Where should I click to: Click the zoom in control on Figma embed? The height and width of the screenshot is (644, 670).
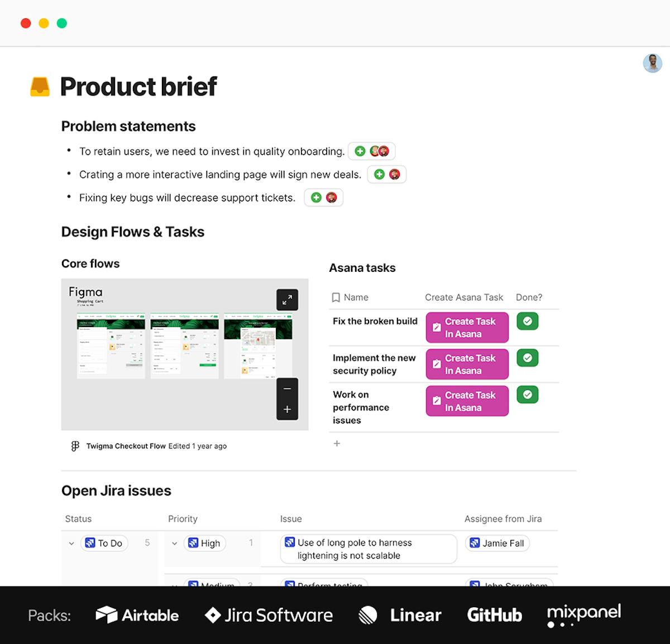point(287,408)
